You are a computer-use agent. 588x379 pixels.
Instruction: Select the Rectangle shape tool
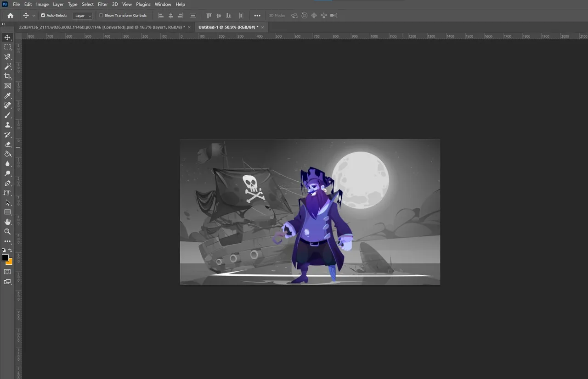(x=7, y=212)
